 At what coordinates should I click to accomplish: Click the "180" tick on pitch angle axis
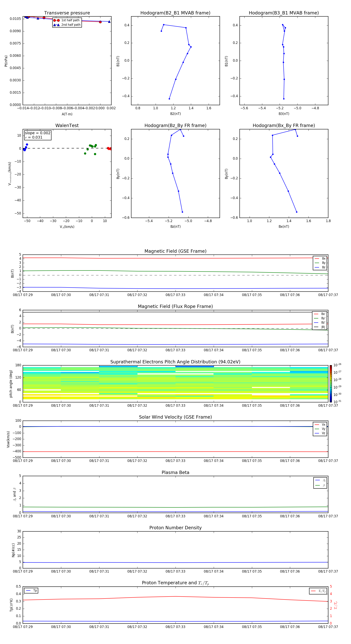(18, 365)
